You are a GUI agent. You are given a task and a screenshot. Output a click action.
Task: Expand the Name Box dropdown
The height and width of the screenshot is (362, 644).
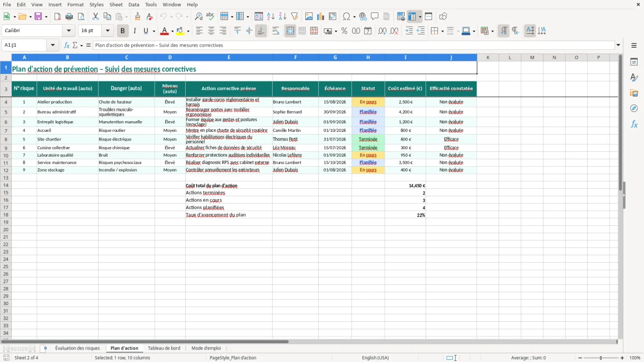53,45
